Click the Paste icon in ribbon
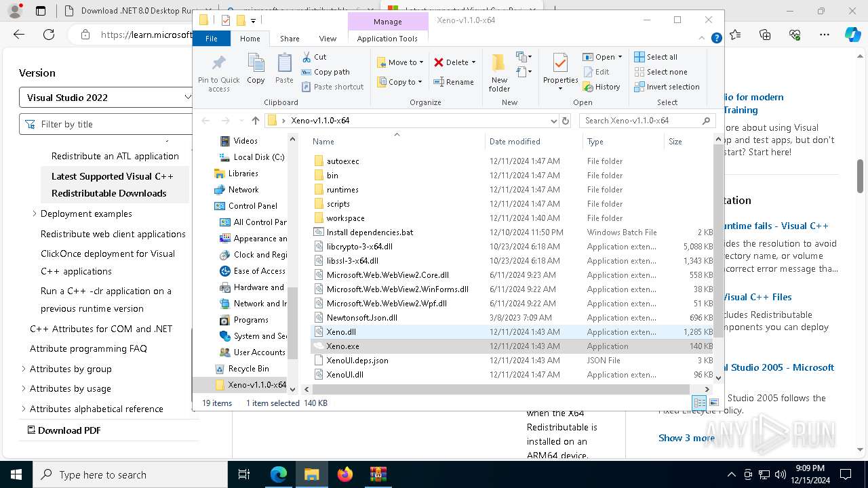Screen dimensions: 868x488 [x=284, y=69]
